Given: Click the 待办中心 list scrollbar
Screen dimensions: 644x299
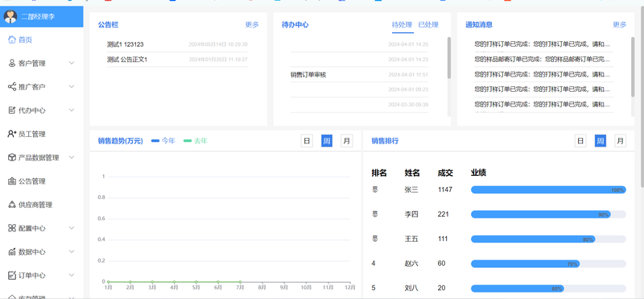Looking at the screenshot, I should pyautogui.click(x=449, y=57).
